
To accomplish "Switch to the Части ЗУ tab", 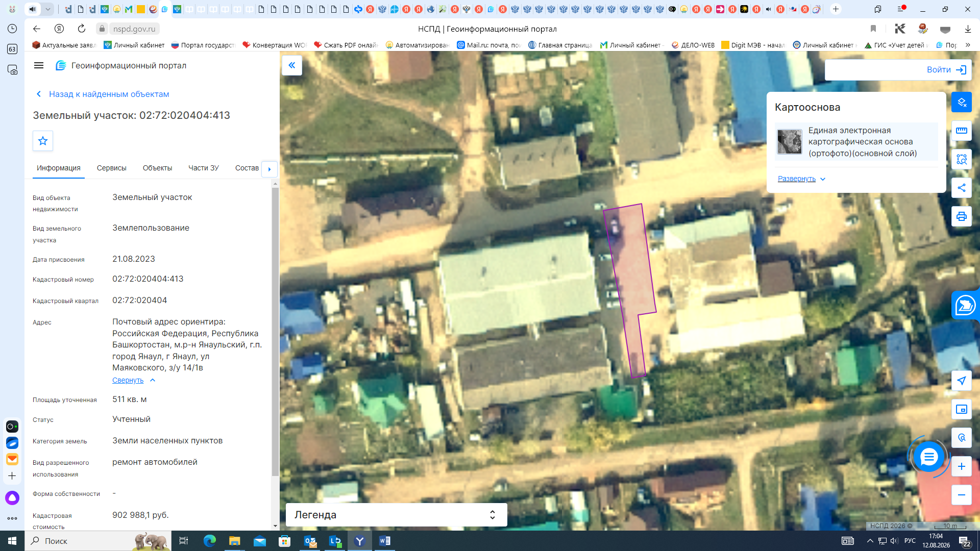I will pyautogui.click(x=204, y=168).
